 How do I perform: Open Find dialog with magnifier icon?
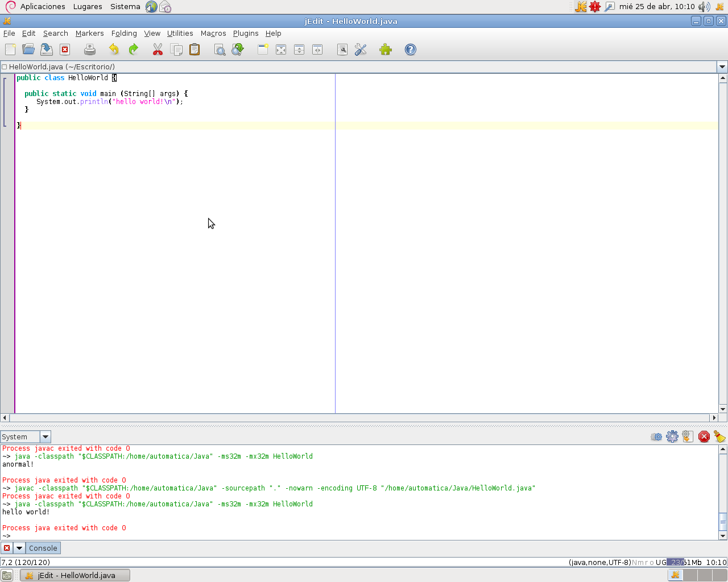(220, 49)
